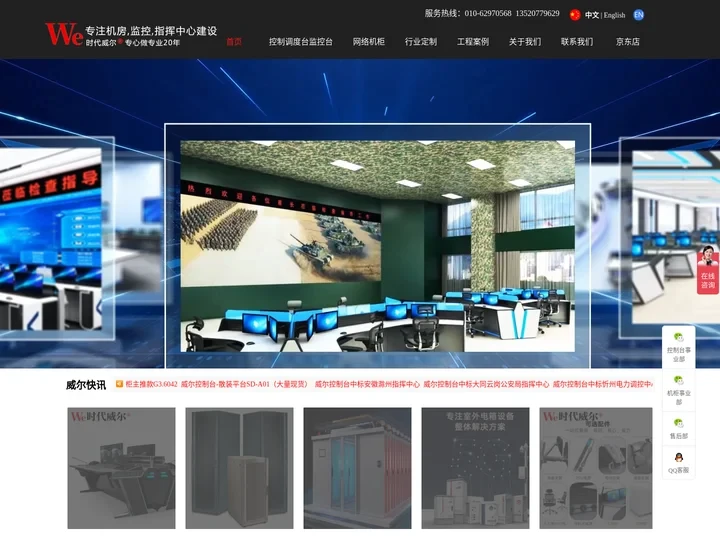Click the red We company logo
The width and height of the screenshot is (720, 540).
point(64,34)
